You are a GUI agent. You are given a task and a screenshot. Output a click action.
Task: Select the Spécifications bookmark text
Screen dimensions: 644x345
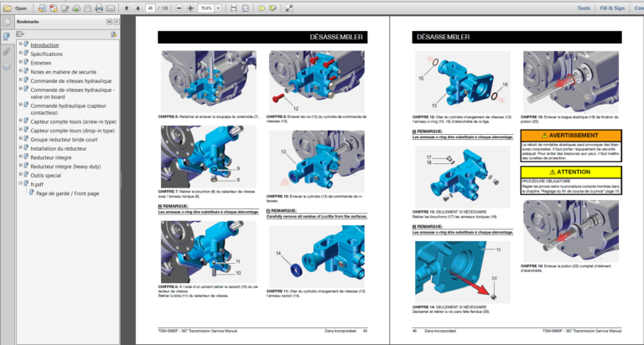click(46, 54)
